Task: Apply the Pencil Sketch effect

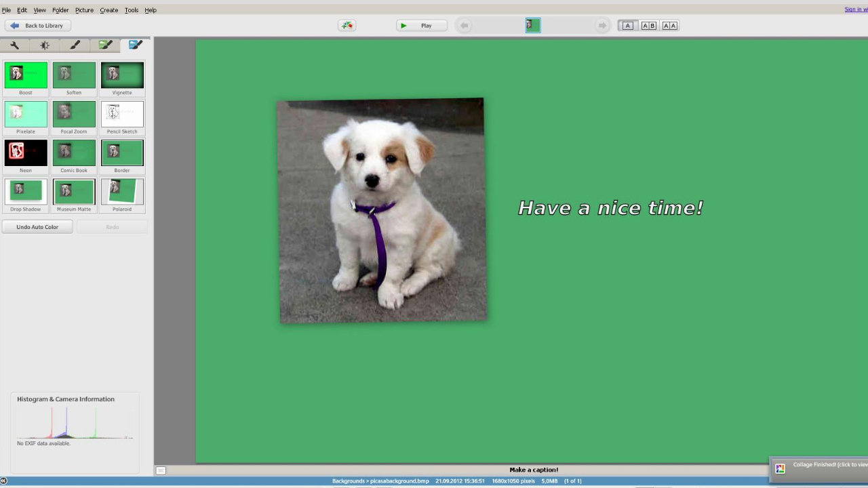Action: click(x=122, y=115)
